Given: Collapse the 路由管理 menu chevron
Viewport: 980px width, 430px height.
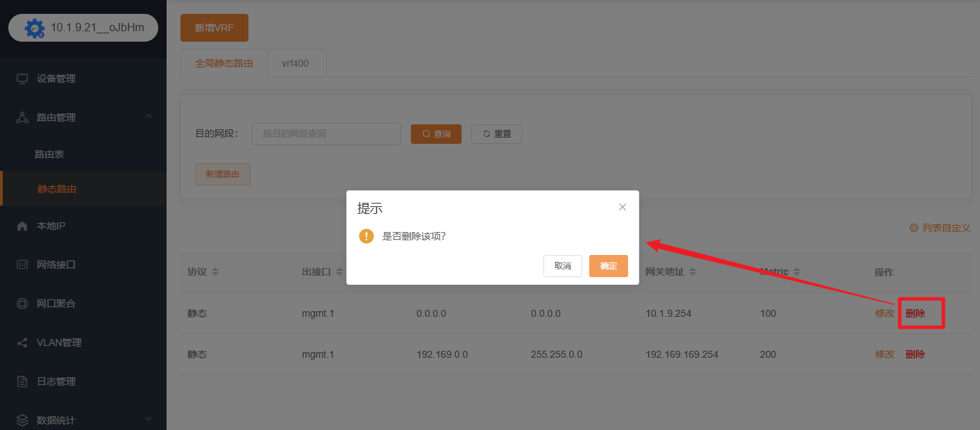Looking at the screenshot, I should coord(149,117).
